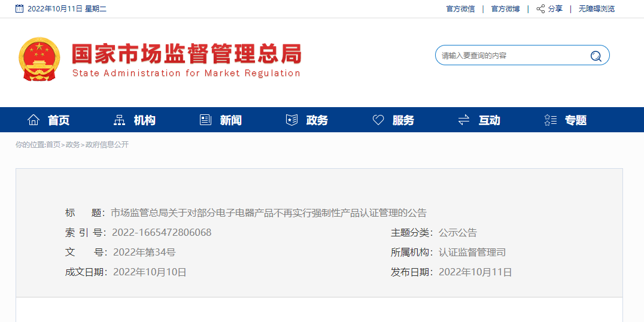This screenshot has width=644, height=322.
Task: Click the org chart icon for 机构
Action: pos(119,120)
